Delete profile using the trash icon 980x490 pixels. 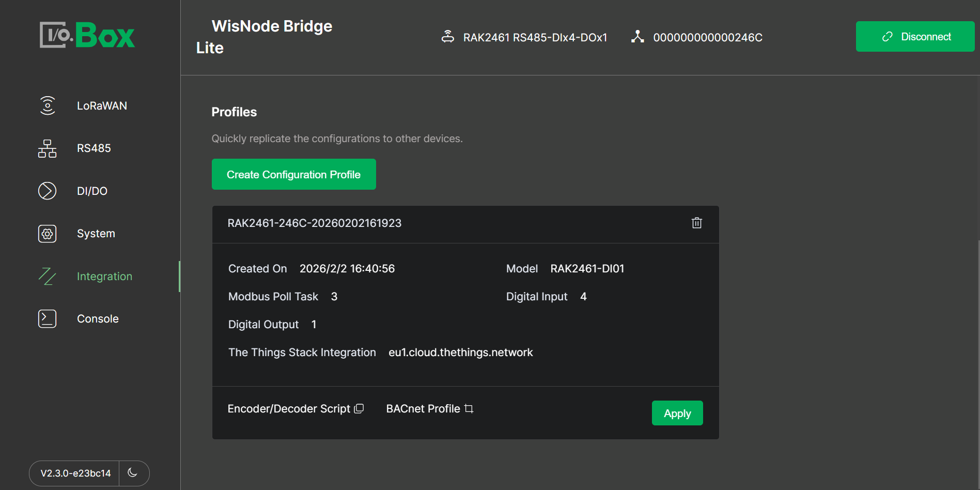point(697,223)
